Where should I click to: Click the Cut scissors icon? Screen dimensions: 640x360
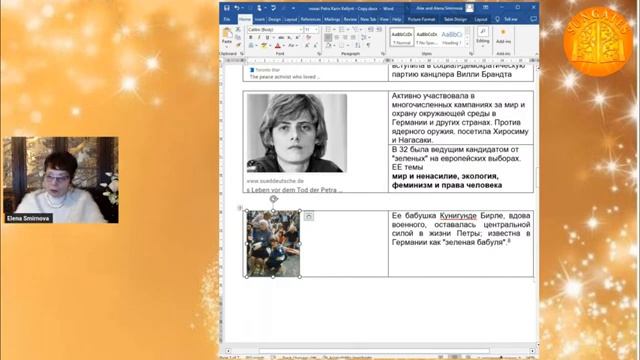(x=238, y=29)
